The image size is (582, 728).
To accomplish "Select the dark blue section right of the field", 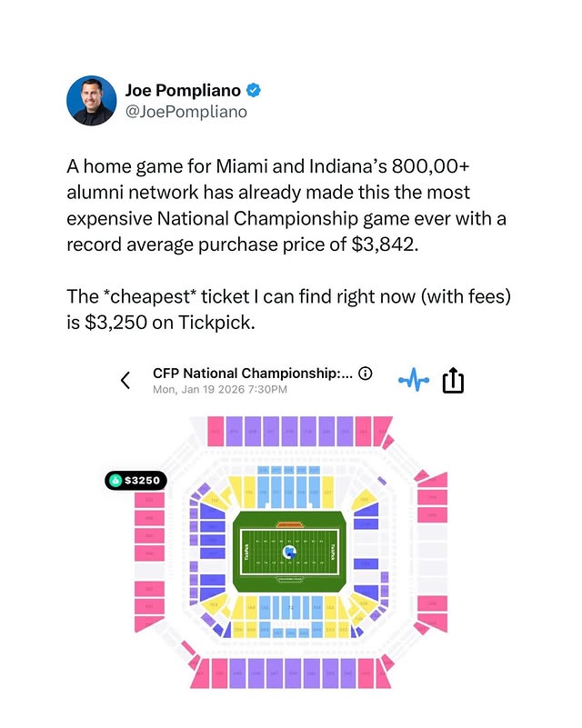I will tap(366, 538).
